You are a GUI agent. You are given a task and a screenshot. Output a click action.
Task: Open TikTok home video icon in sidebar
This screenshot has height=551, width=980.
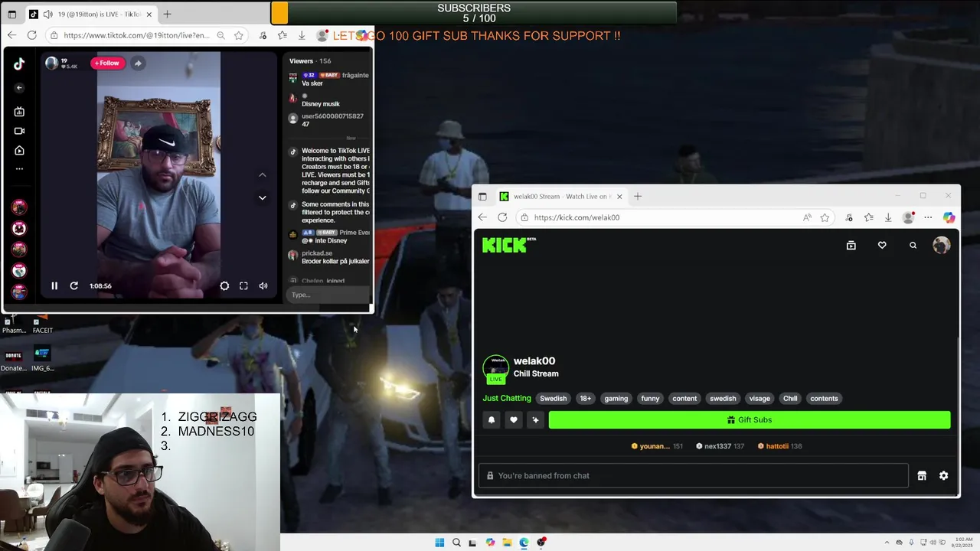tap(19, 151)
